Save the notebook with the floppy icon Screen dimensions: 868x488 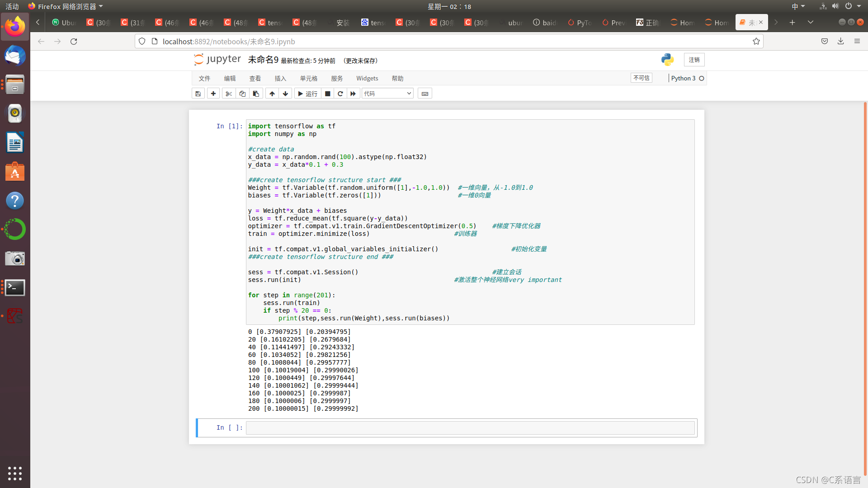(x=198, y=94)
